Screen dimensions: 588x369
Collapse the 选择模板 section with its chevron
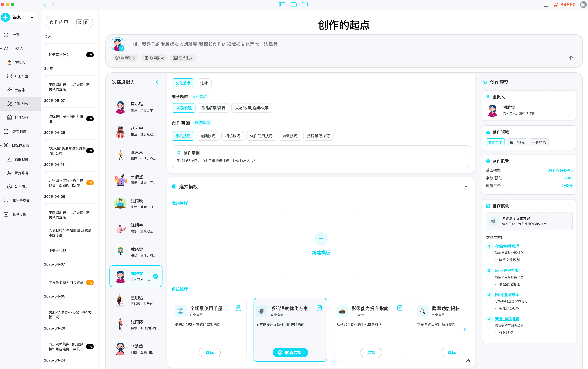(466, 187)
